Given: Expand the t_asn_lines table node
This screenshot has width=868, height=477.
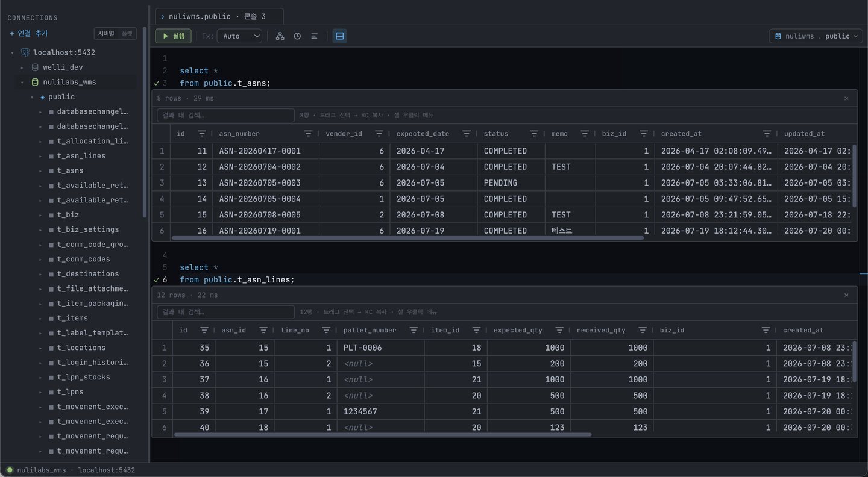Looking at the screenshot, I should tap(41, 156).
